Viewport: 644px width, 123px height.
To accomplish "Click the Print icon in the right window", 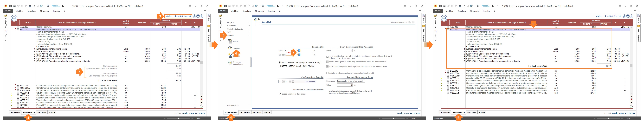I will pos(444,6).
